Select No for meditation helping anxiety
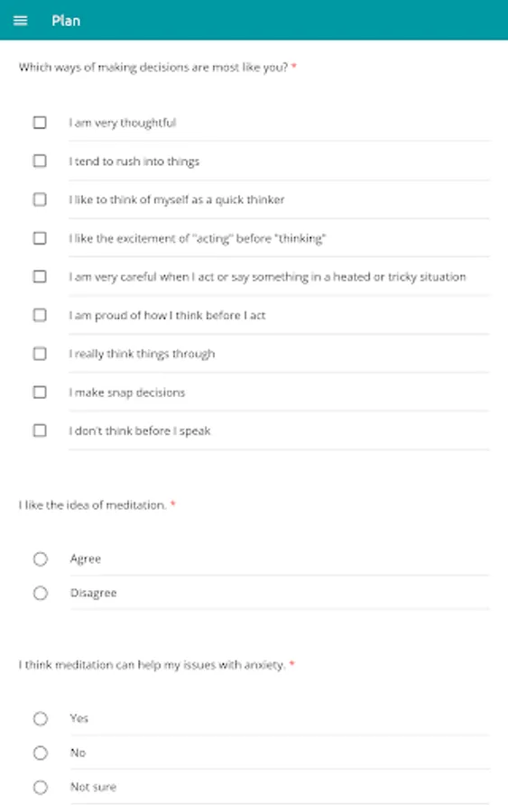 (x=41, y=753)
